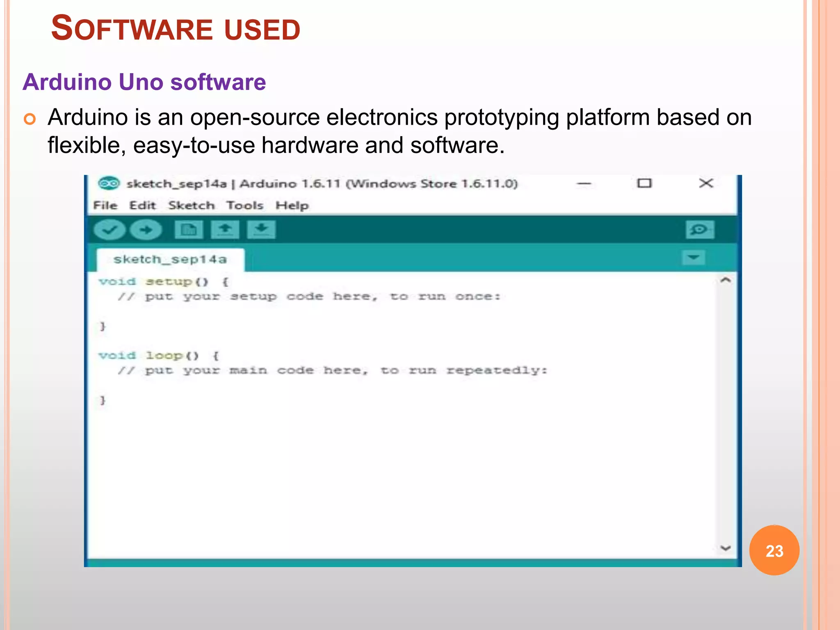840x630 pixels.
Task: Click the 'void loop() {' code line
Action: click(x=159, y=356)
